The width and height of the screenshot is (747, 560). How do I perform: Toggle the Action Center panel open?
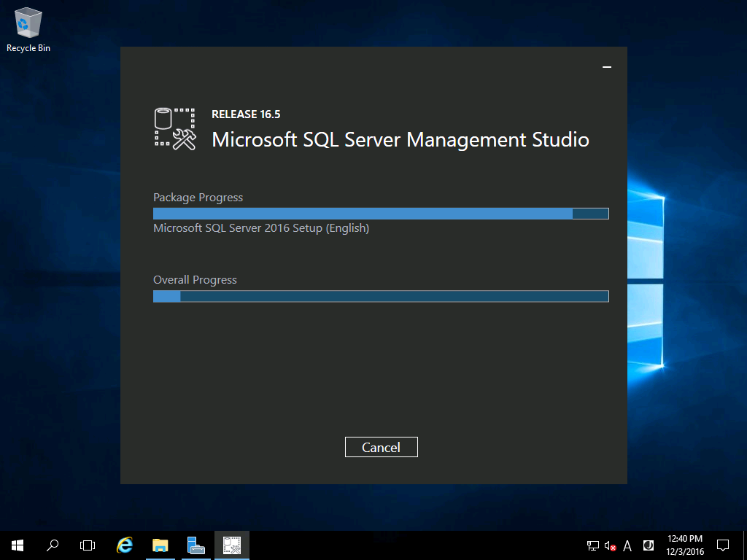721,545
